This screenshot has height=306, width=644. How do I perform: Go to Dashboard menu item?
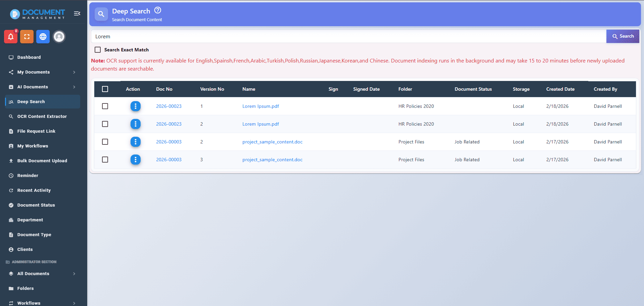[x=43, y=57]
